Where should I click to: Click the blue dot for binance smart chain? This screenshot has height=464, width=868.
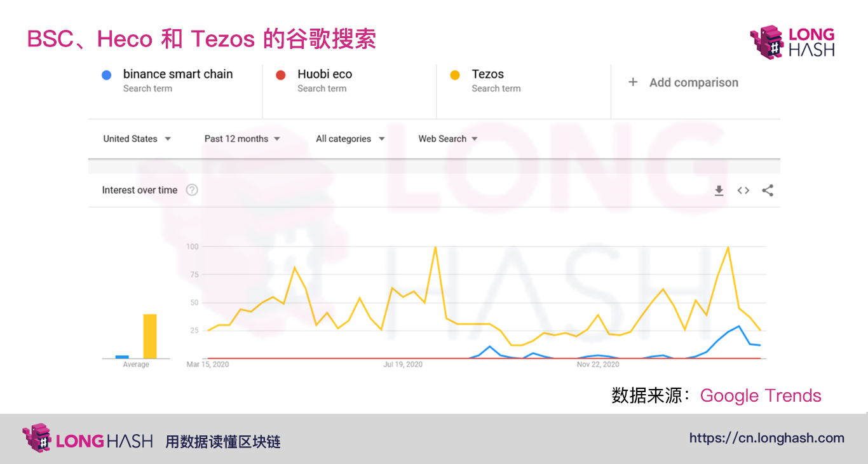click(x=105, y=75)
